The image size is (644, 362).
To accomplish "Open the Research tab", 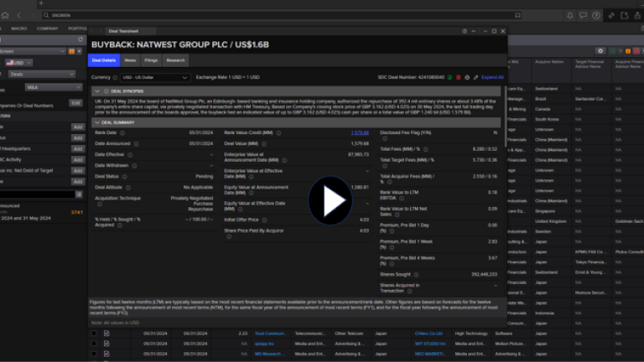I will [175, 60].
